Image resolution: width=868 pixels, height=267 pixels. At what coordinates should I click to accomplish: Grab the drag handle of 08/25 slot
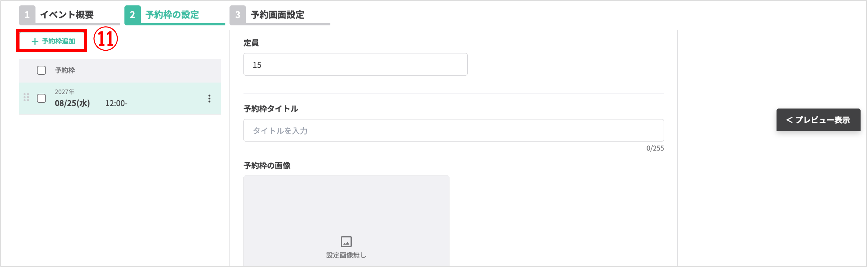pyautogui.click(x=26, y=98)
